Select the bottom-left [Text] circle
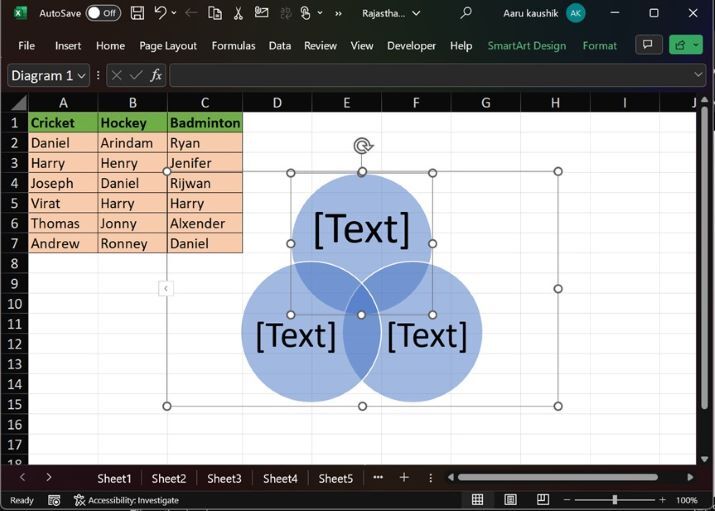Screen dimensions: 715x511 click(296, 336)
